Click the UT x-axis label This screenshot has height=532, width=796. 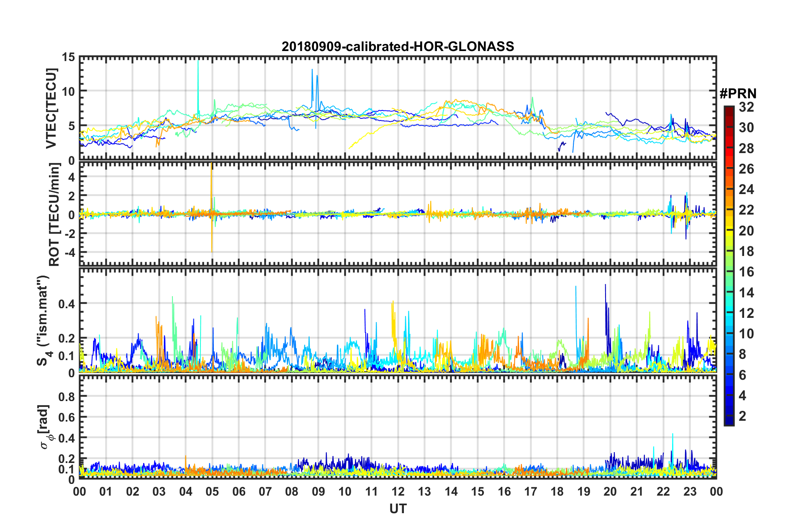[398, 509]
